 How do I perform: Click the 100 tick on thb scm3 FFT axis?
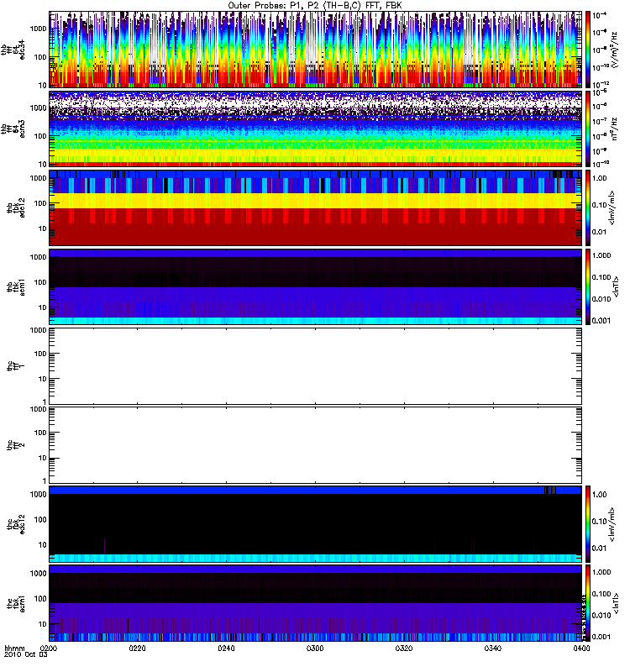[40, 136]
